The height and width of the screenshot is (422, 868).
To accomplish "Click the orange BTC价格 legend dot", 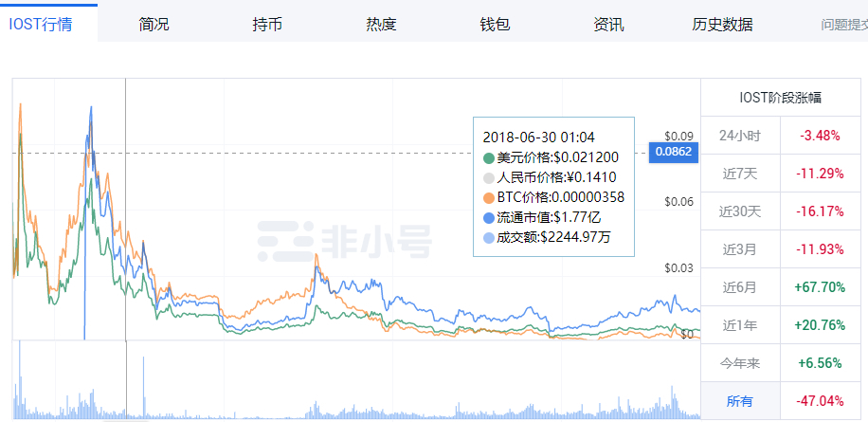I will pyautogui.click(x=489, y=197).
